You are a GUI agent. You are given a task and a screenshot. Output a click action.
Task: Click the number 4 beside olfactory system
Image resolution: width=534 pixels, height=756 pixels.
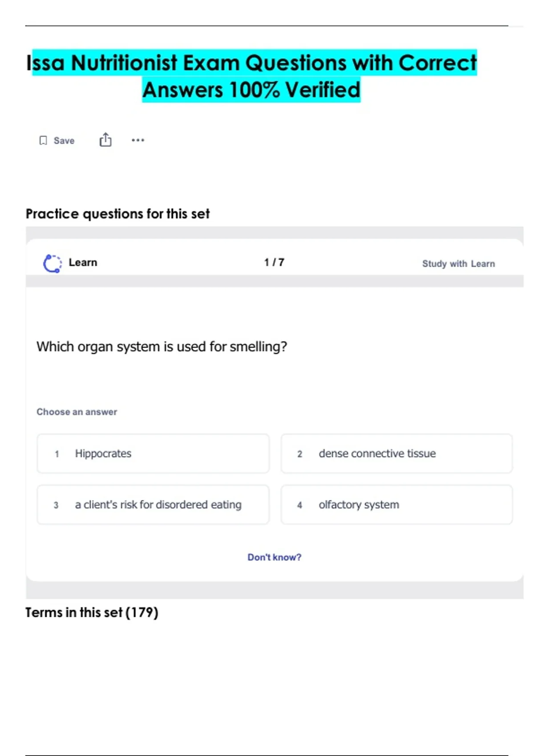tap(299, 505)
